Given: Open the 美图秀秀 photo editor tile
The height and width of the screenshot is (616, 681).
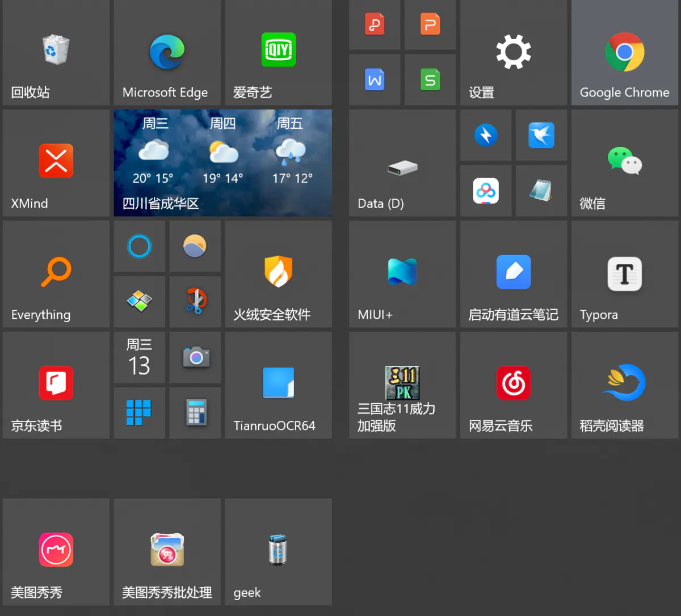Looking at the screenshot, I should click(56, 552).
